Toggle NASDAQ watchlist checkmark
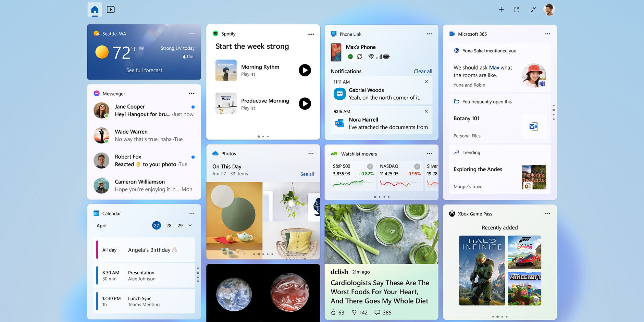This screenshot has width=644, height=322. (417, 166)
